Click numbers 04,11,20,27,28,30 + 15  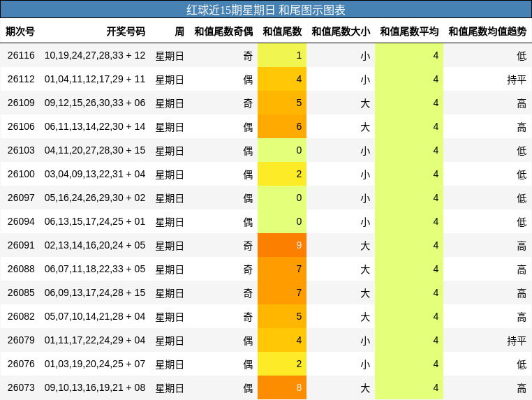[x=95, y=150]
